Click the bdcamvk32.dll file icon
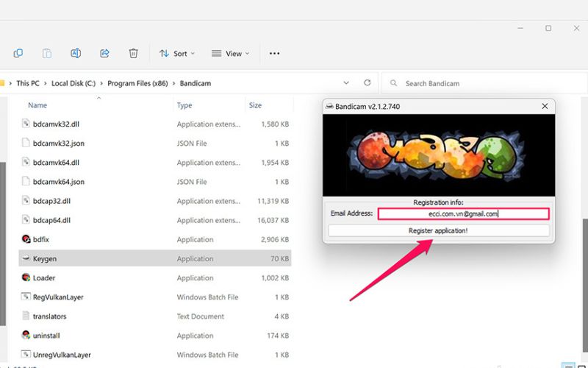The height and width of the screenshot is (368, 588). pos(26,124)
